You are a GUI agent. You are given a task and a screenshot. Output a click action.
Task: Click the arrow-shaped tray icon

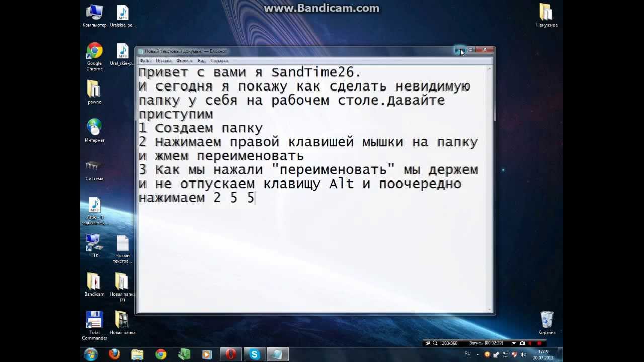[496, 355]
